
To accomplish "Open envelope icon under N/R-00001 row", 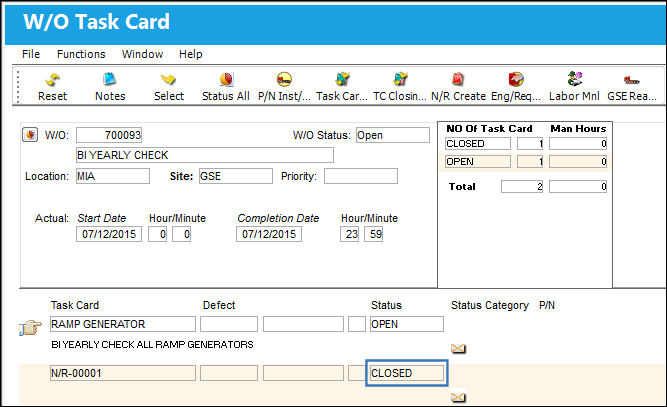I will pyautogui.click(x=458, y=397).
